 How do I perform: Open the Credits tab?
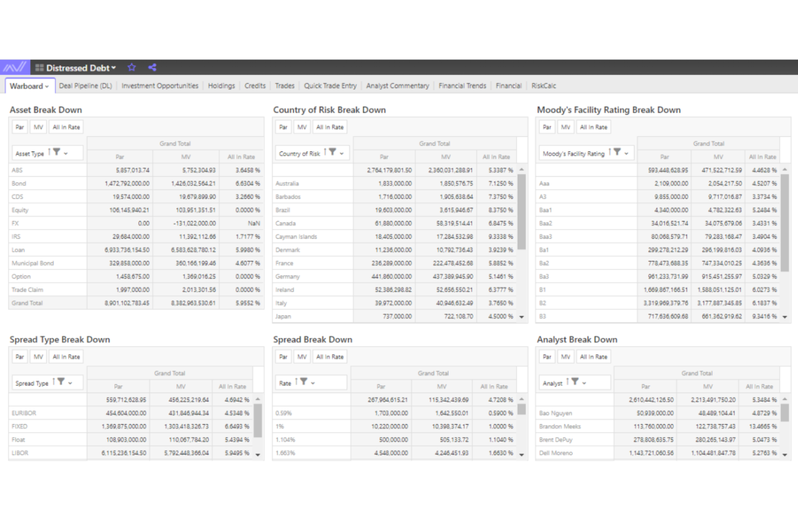coord(255,86)
